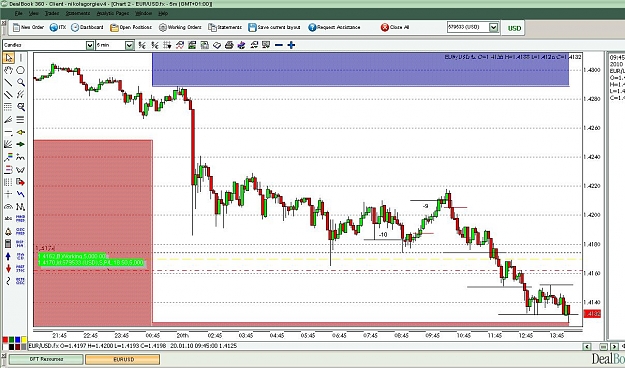
Task: Click the ITX toolbar button
Action: coord(58,27)
